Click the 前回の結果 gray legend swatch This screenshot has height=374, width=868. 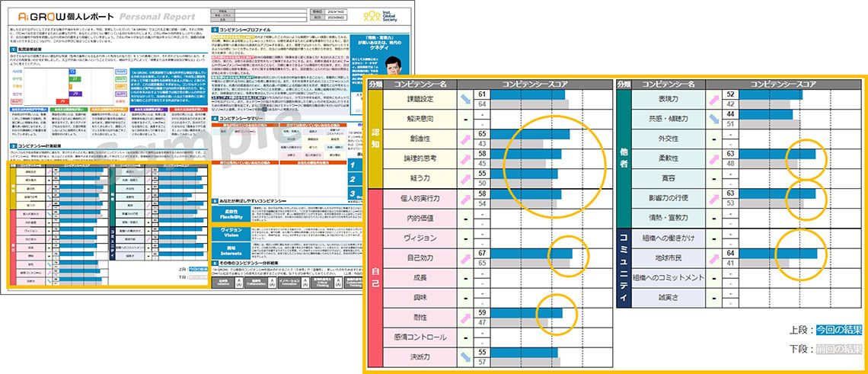[838, 348]
